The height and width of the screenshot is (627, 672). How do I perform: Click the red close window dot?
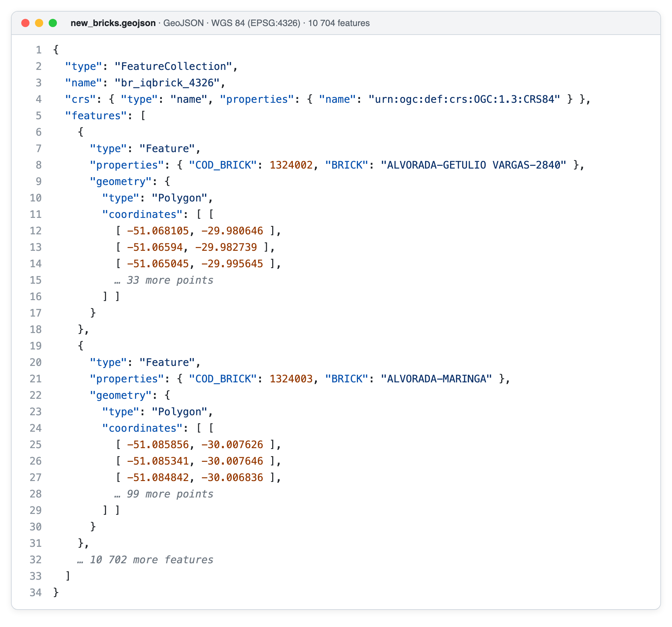(25, 23)
